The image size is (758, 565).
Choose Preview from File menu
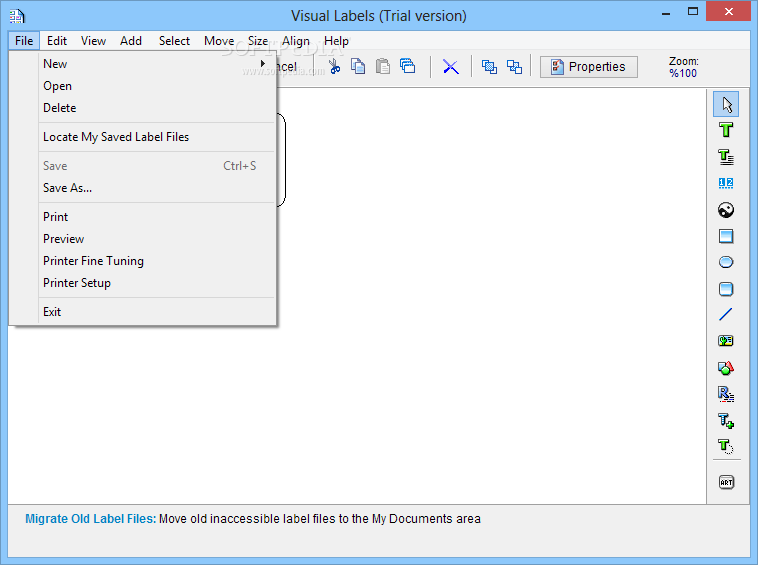143,239
